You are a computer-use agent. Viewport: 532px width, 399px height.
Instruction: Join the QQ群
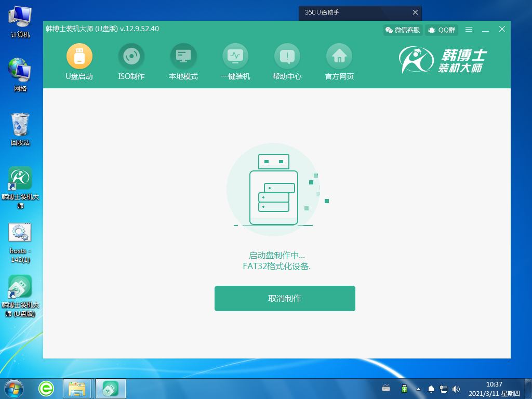(441, 30)
